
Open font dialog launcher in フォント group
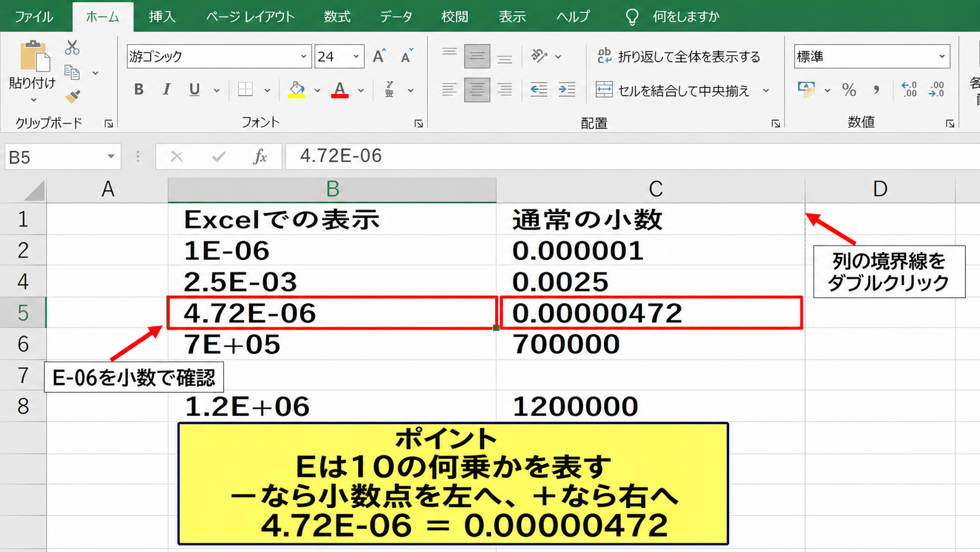[418, 123]
